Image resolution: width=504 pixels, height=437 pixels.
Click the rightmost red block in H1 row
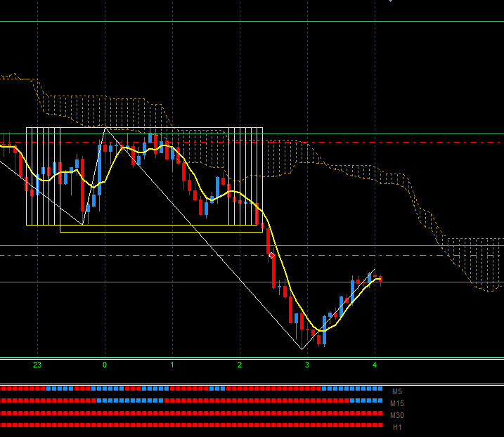click(x=380, y=424)
